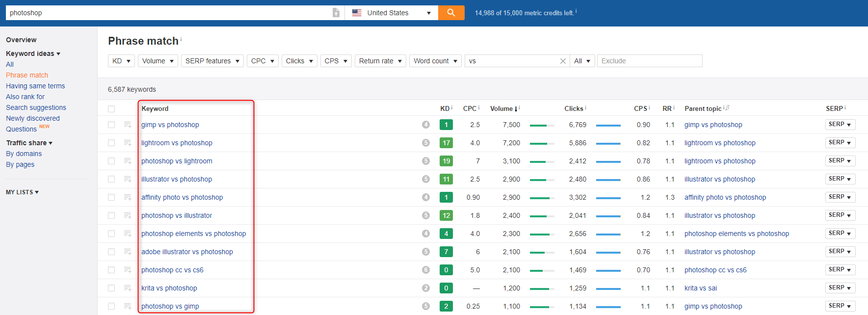The height and width of the screenshot is (315, 868).
Task: Click the Exclude keywords input field
Action: click(650, 61)
